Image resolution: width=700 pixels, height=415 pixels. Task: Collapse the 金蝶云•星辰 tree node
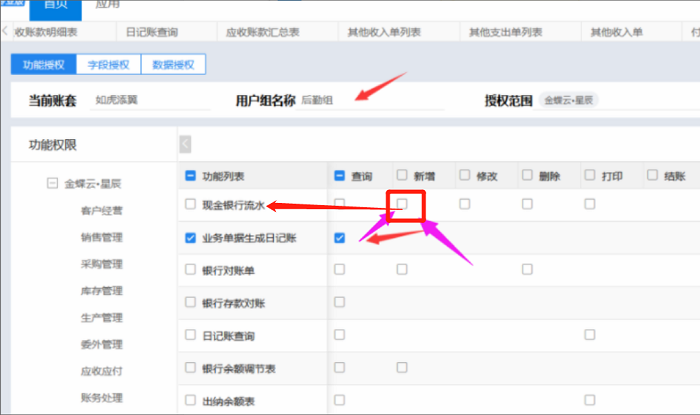tap(52, 183)
